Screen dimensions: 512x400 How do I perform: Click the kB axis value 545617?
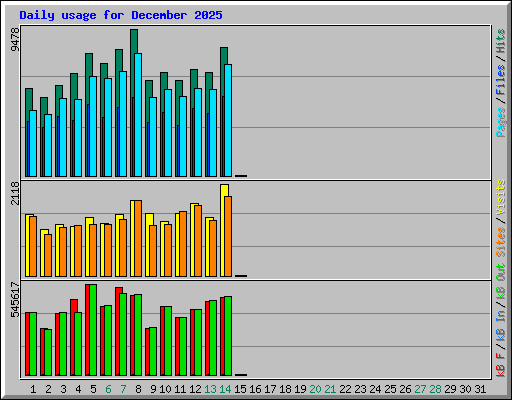click(15, 300)
